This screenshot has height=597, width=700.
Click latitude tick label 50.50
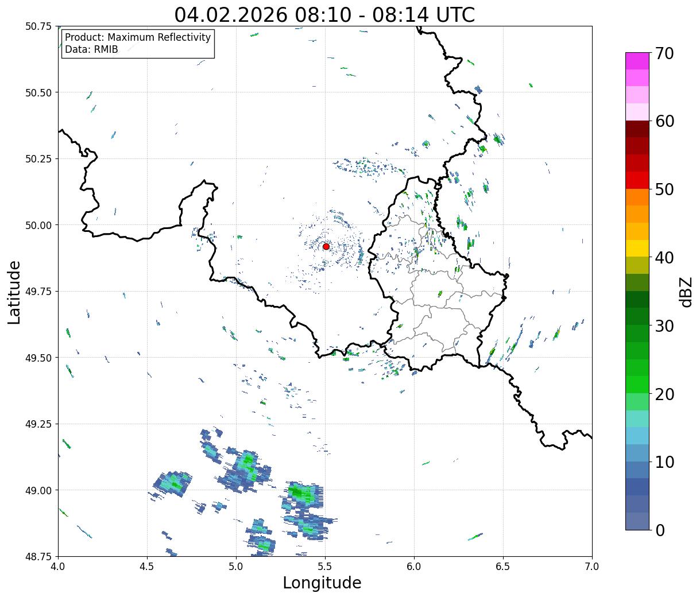tap(39, 92)
